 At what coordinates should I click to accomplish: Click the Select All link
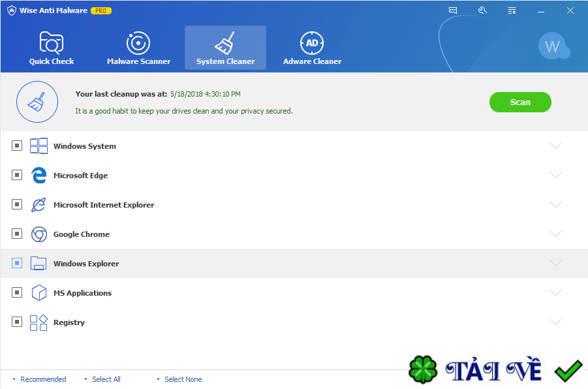click(106, 379)
